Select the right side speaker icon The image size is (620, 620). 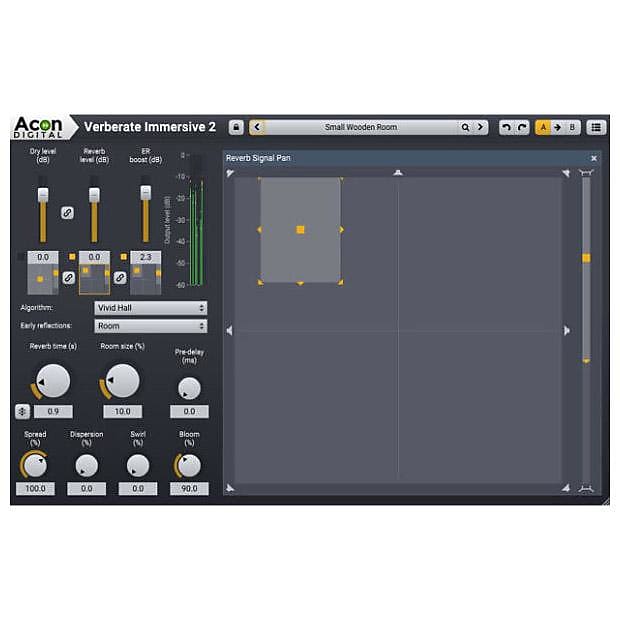tap(567, 330)
